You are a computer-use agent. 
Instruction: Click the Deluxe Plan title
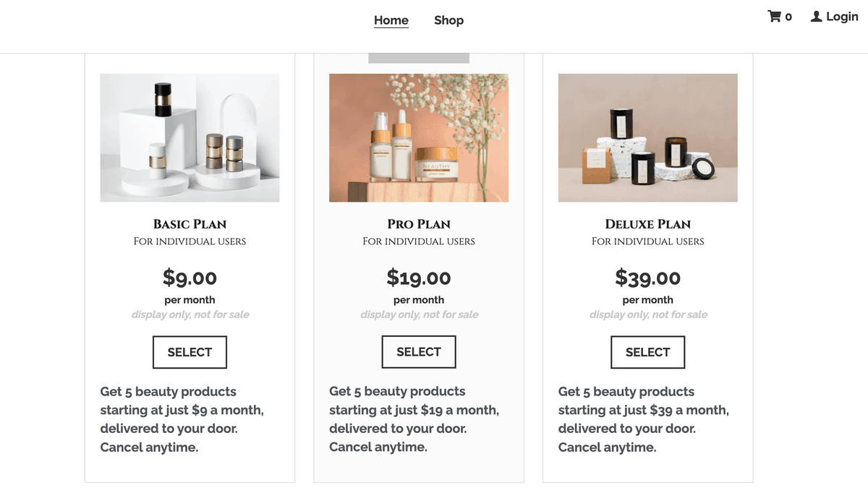(647, 224)
